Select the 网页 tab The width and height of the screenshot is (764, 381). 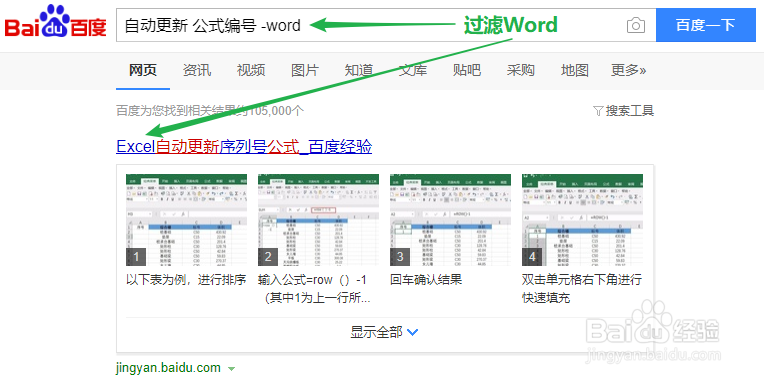[x=143, y=70]
